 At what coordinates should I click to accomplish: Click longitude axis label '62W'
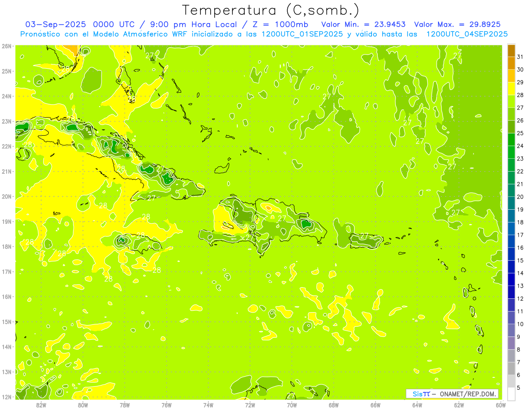(459, 405)
